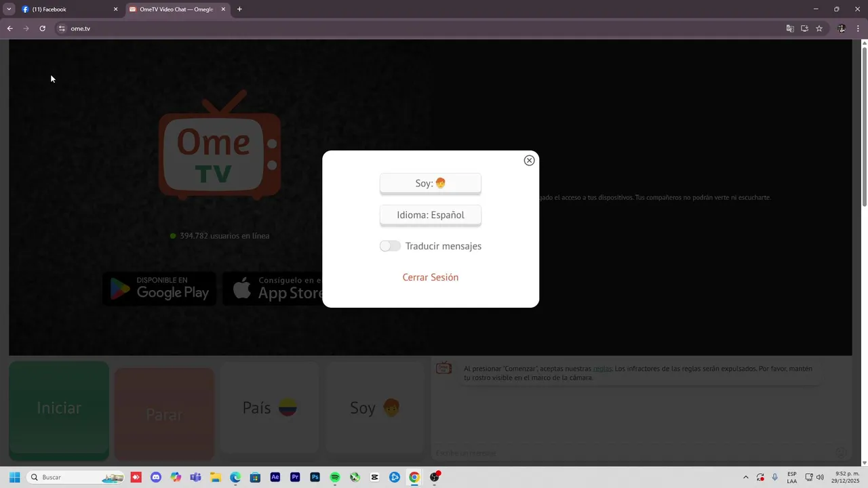This screenshot has width=868, height=488.
Task: Close the Facebook tab
Action: (115, 9)
